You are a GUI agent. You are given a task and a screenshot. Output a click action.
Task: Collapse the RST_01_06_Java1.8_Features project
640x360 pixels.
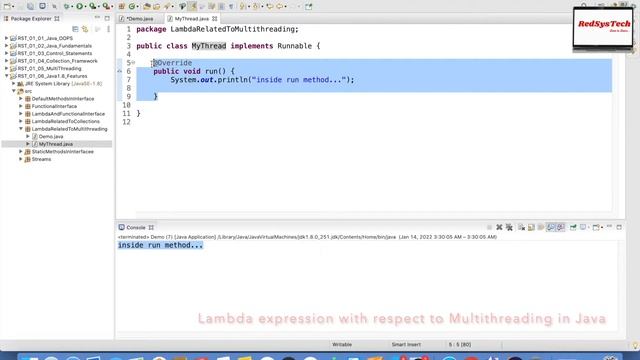(7, 76)
